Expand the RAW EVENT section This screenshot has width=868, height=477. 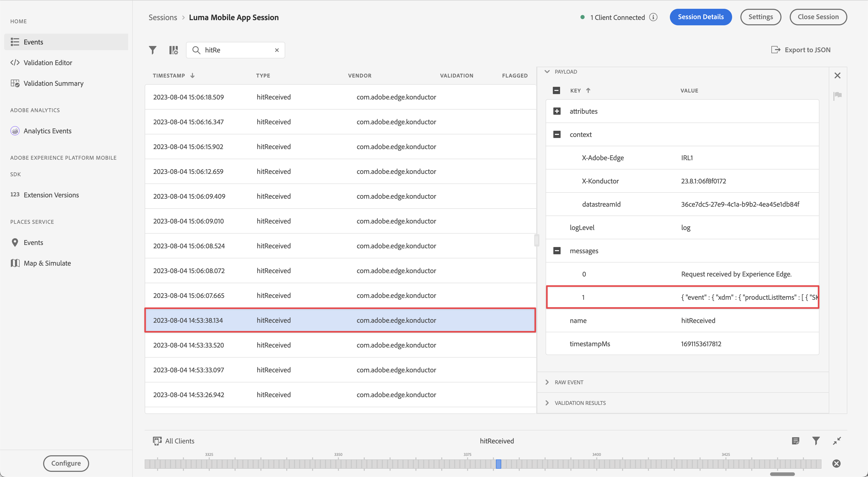(x=569, y=382)
